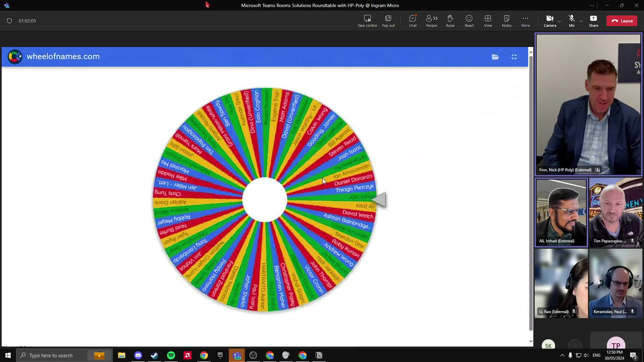Screen dimensions: 644x362
Task: Open the Share content tray
Action: (593, 21)
